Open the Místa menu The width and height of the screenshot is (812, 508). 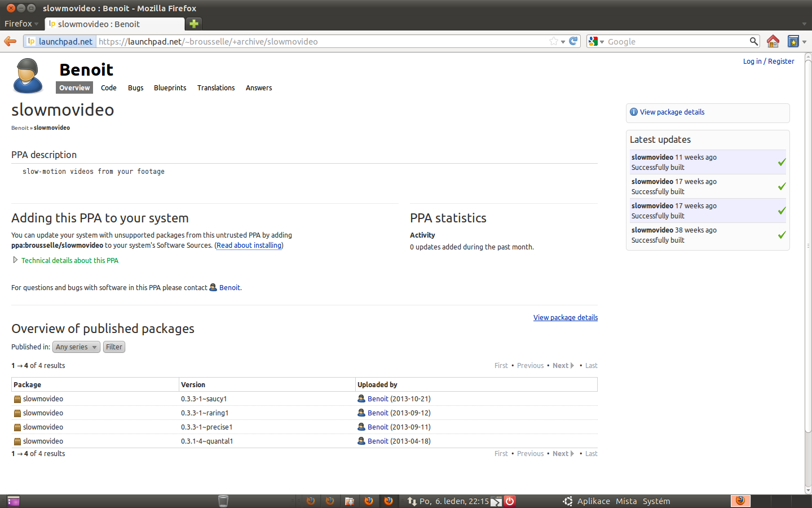[626, 501]
